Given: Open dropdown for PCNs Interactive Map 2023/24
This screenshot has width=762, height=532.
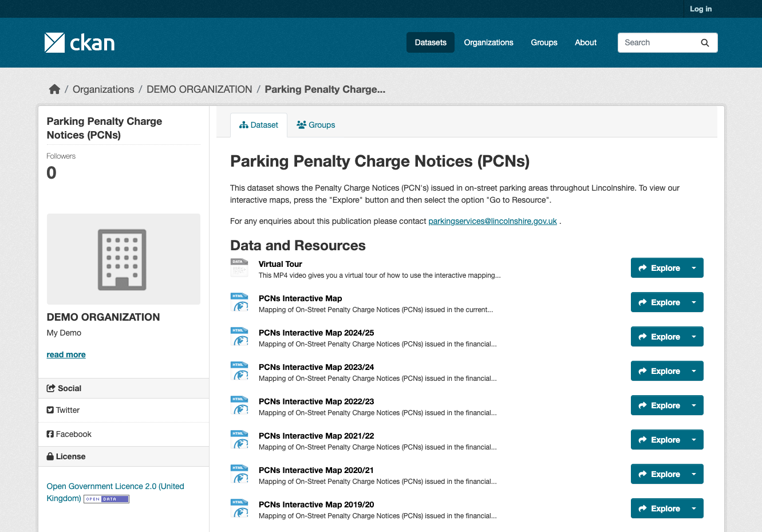Looking at the screenshot, I should coord(694,371).
